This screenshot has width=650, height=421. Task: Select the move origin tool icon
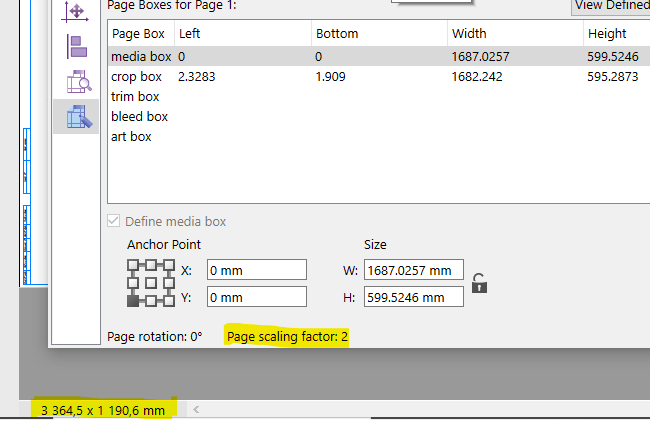[75, 11]
